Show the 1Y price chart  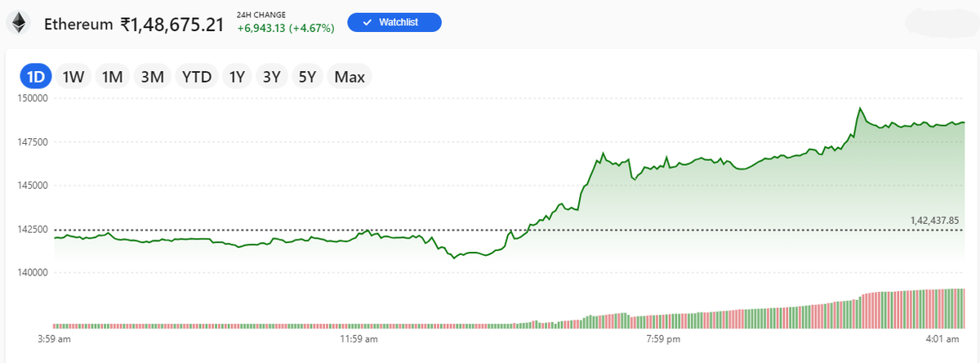[x=237, y=77]
